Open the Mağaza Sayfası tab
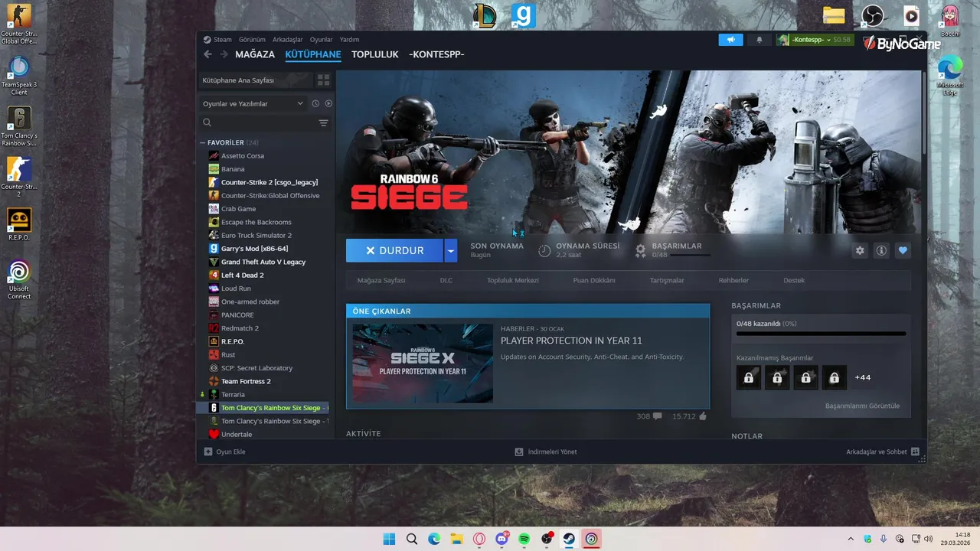980x551 pixels. 381,280
